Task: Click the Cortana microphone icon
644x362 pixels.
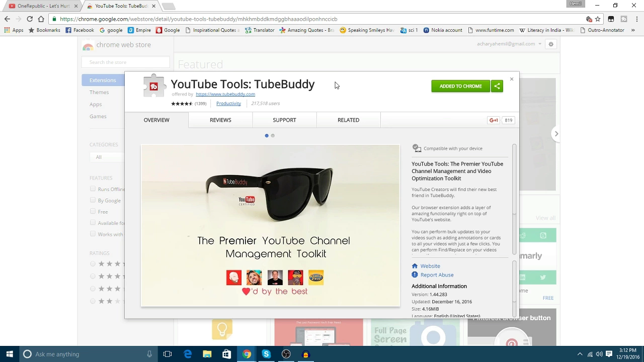Action: coord(149,354)
